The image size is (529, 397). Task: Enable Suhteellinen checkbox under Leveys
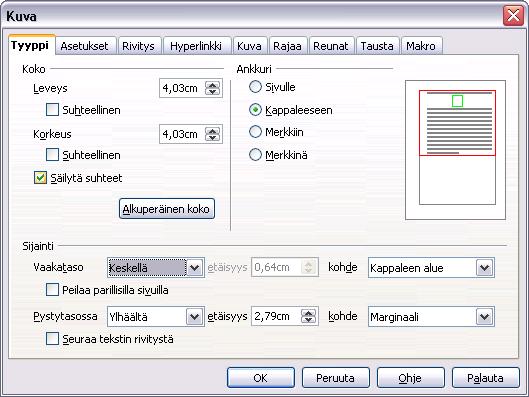point(52,110)
